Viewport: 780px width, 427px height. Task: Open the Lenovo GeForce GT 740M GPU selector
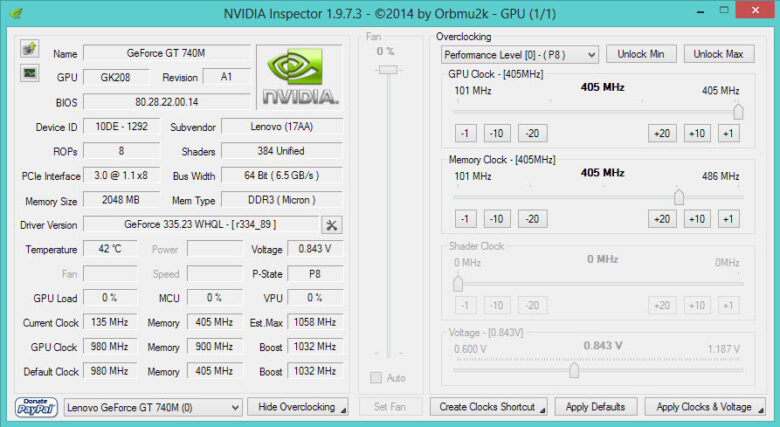(x=153, y=408)
